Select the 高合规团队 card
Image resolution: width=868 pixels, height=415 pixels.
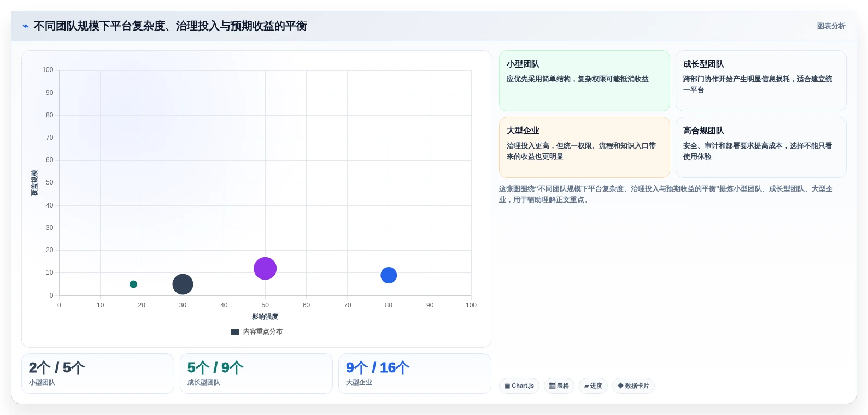761,147
